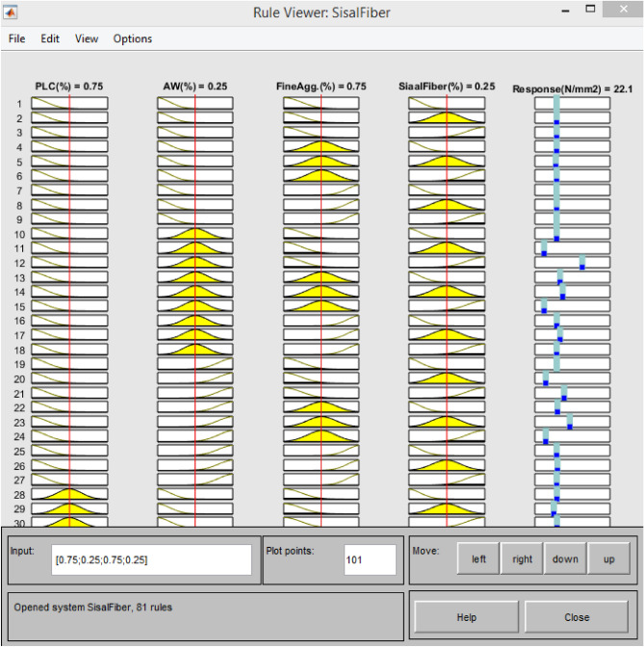Click Response output plot in rule 20
The height and width of the screenshot is (647, 644).
[x=572, y=378]
